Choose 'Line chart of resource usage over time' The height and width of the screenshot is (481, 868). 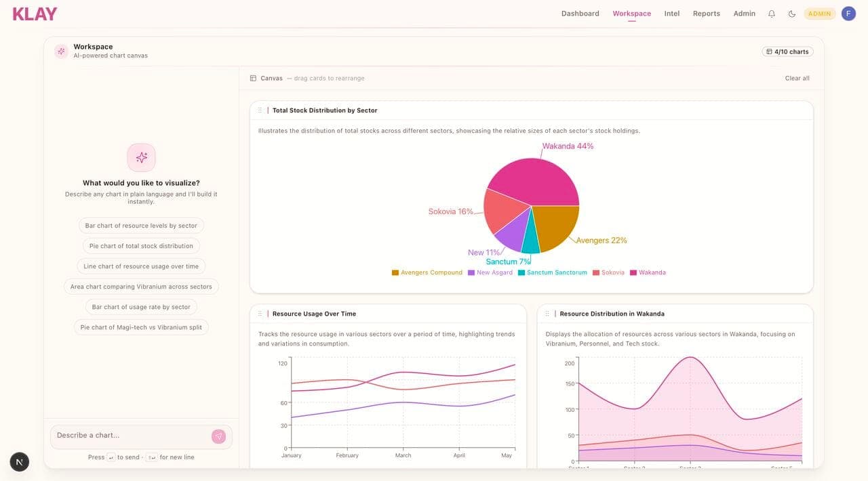[x=141, y=266]
